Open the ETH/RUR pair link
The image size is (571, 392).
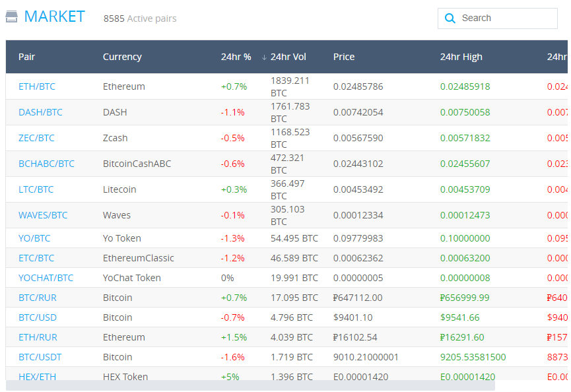pos(38,337)
